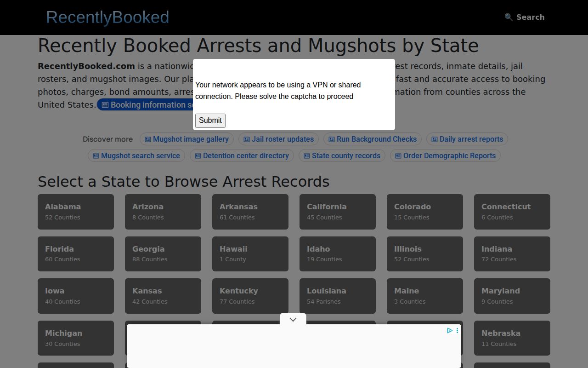
Task: Click icon beside Jail roster updates
Action: click(x=247, y=139)
